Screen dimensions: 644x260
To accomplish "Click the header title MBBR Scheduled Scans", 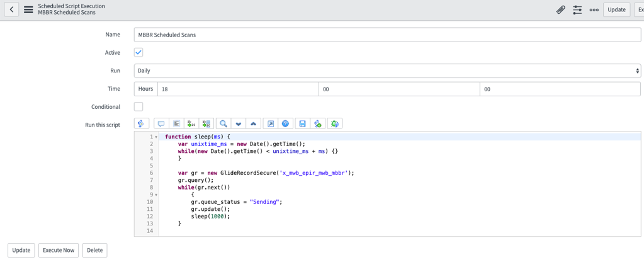I will [67, 13].
